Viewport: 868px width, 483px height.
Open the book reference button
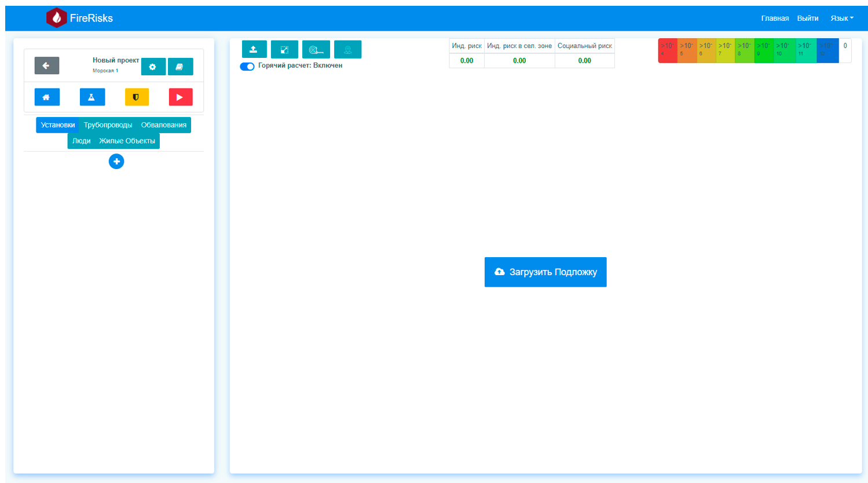click(180, 67)
